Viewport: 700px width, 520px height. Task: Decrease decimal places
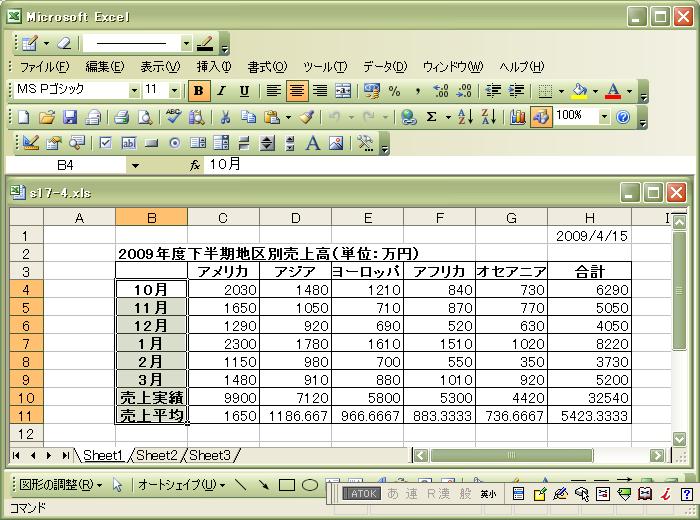point(463,91)
